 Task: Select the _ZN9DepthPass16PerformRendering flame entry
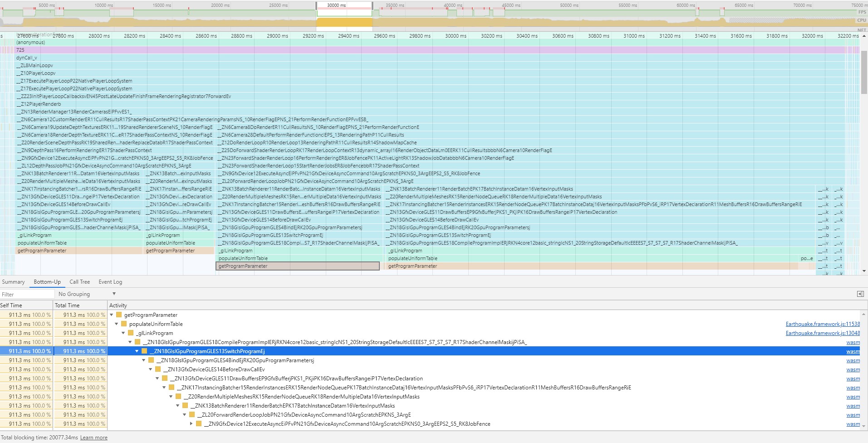(x=116, y=150)
